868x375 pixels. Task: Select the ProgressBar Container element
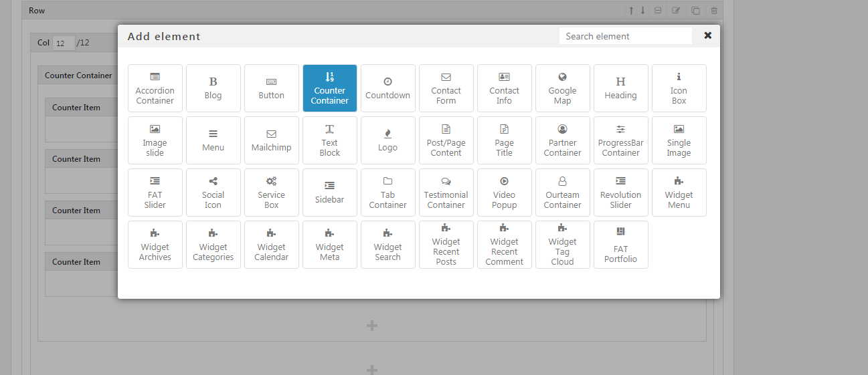(620, 140)
